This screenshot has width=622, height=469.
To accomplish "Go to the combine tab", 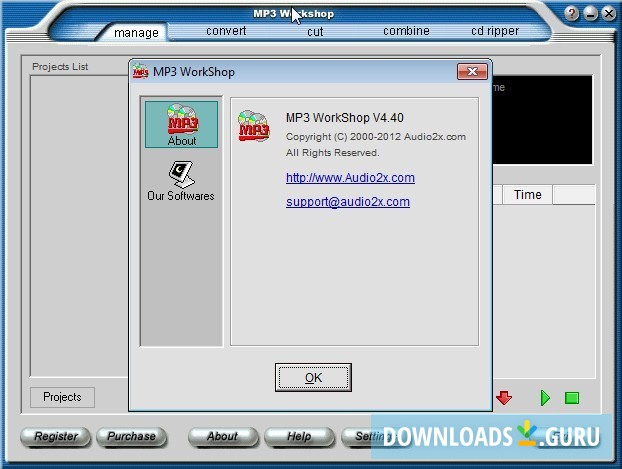I will (406, 31).
